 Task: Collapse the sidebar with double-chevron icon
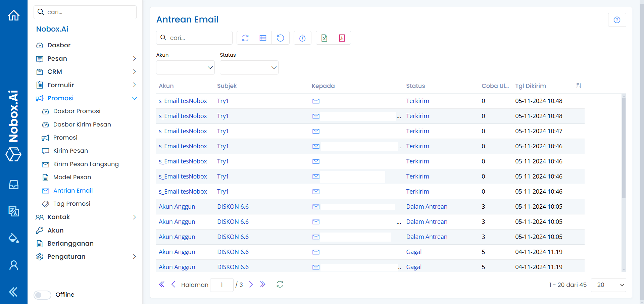pyautogui.click(x=13, y=292)
